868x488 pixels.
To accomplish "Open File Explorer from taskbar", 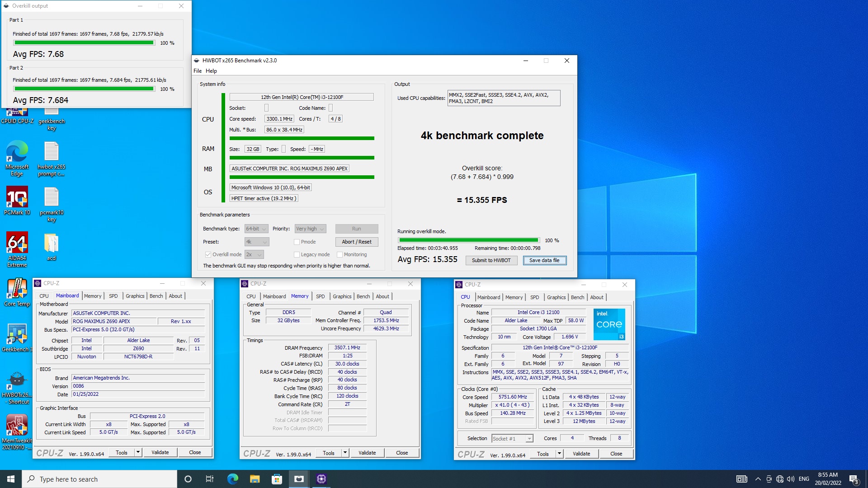I will tap(255, 479).
